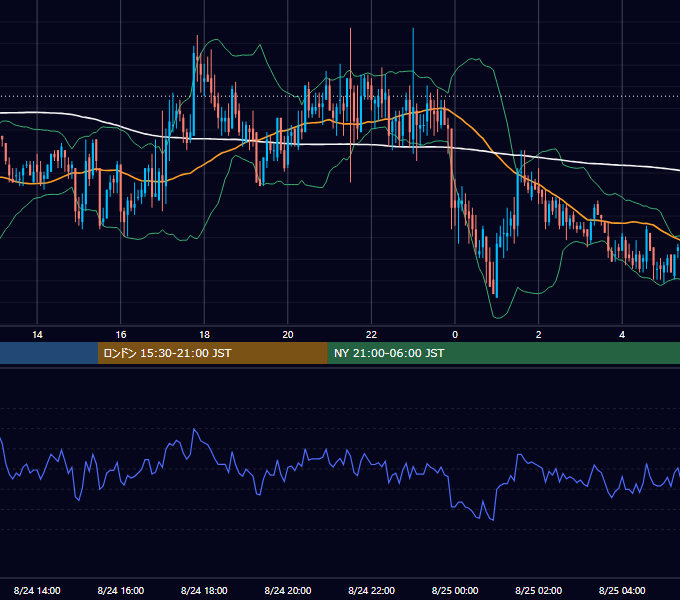Click the ロンドン 15:30-21:00 JST session bar
Screen dimensions: 680x600
tap(212, 353)
